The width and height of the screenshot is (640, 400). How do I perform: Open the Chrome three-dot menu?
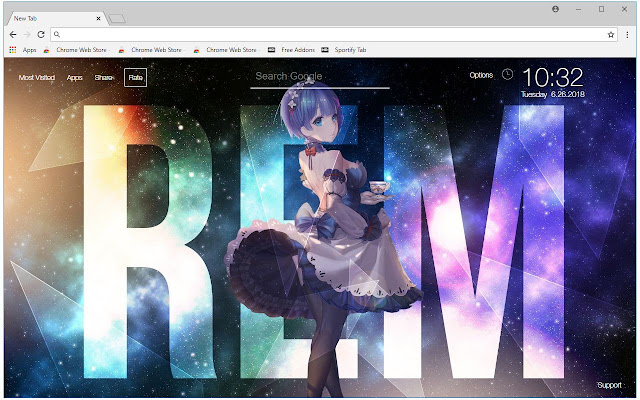pyautogui.click(x=627, y=35)
